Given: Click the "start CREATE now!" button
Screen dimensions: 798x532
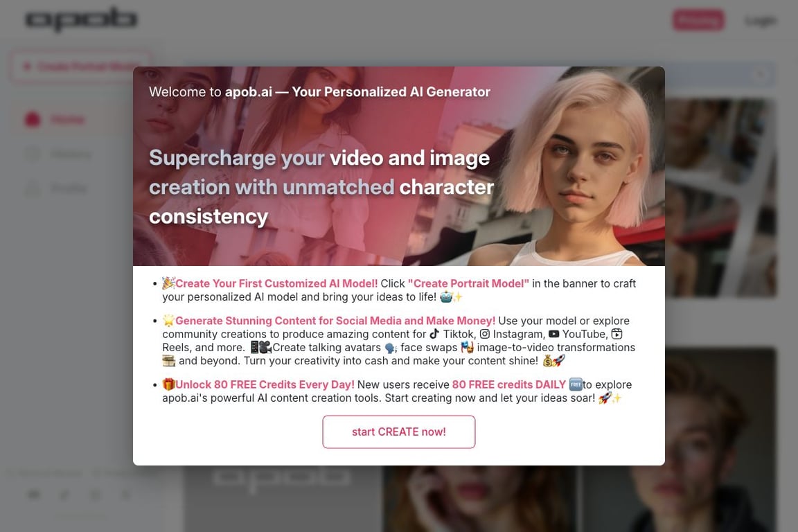Looking at the screenshot, I should point(398,432).
